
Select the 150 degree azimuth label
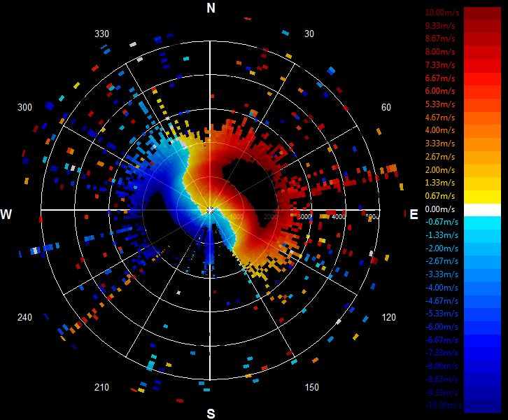[311, 387]
